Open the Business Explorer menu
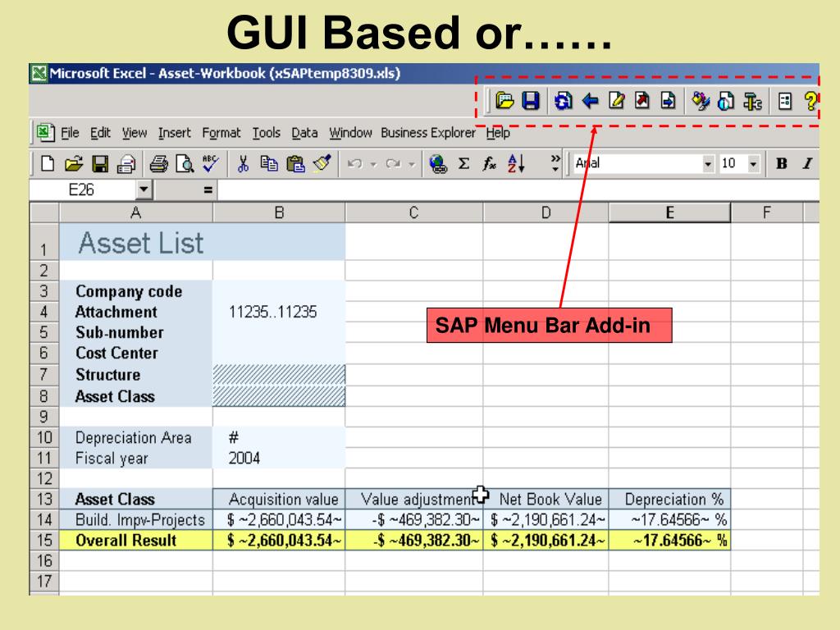Screen dimensions: 840x630 (428, 133)
